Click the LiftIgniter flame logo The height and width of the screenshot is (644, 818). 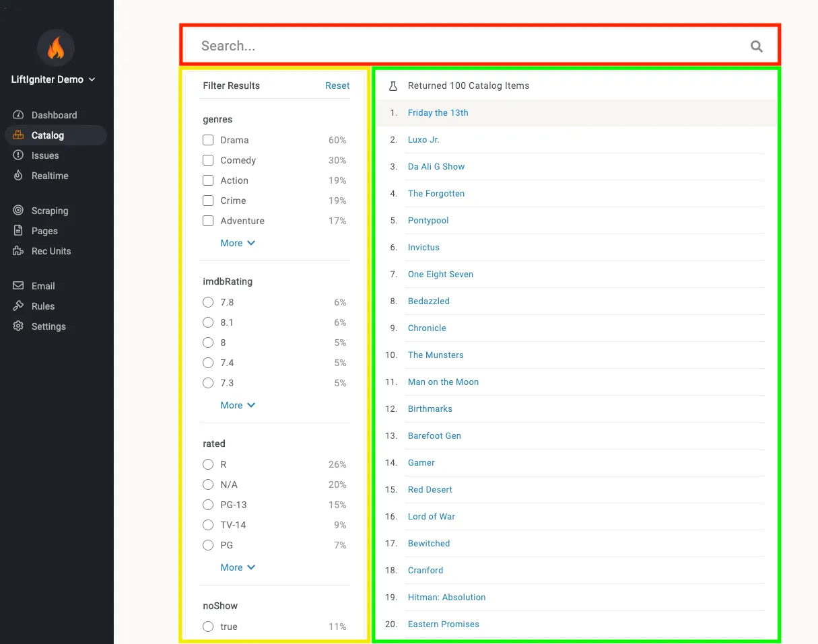[56, 47]
